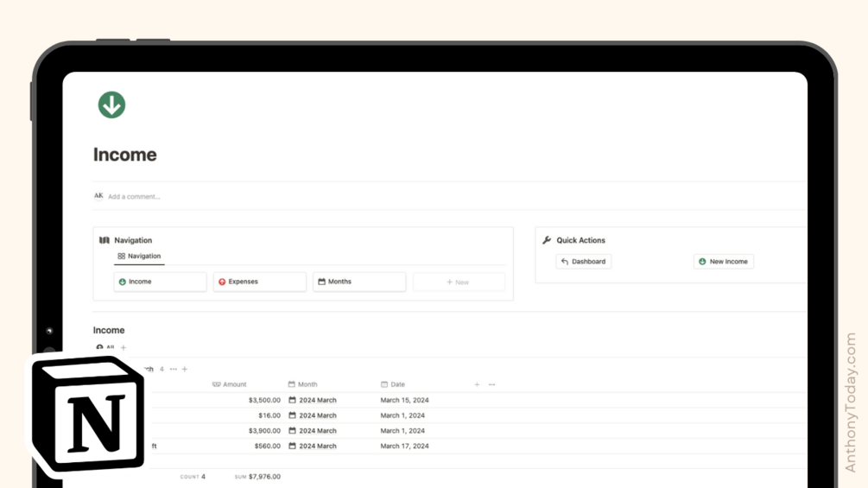Open the Expenses navigation card

coord(260,282)
